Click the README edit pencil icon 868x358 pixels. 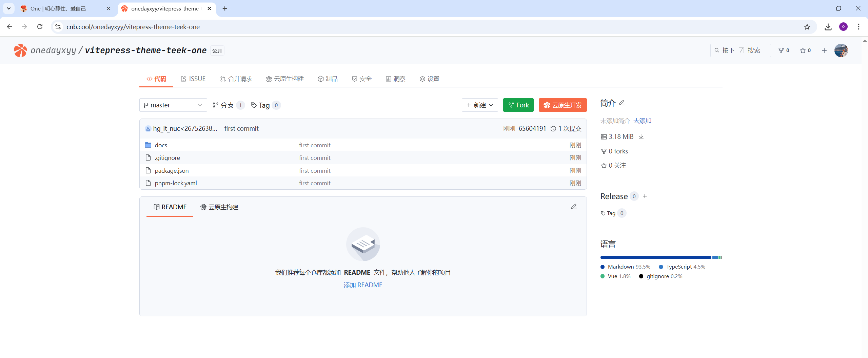point(574,207)
